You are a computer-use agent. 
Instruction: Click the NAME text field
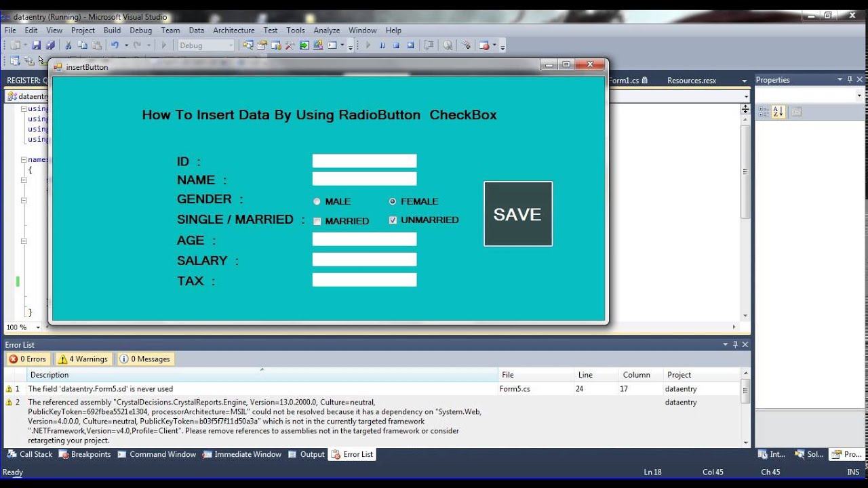364,179
